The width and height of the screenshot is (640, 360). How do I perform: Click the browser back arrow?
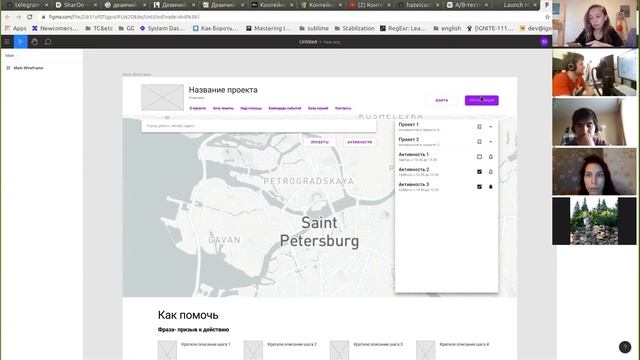(x=7, y=17)
